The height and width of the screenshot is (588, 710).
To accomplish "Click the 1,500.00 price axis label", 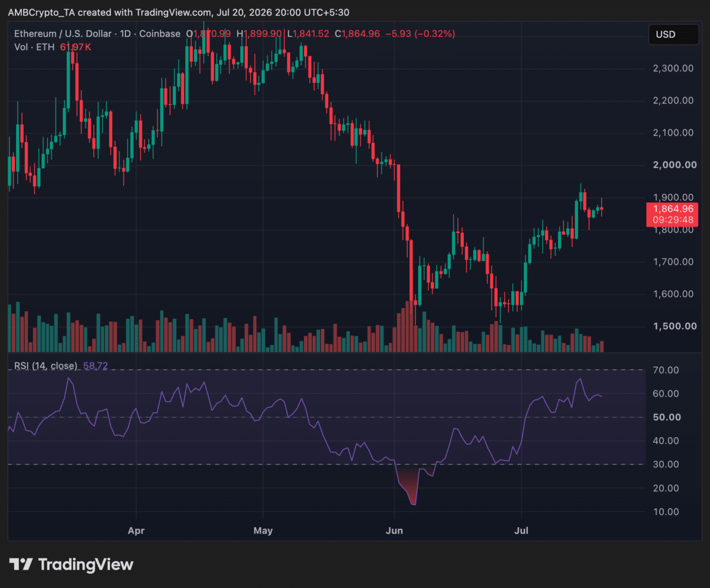I will pyautogui.click(x=675, y=326).
